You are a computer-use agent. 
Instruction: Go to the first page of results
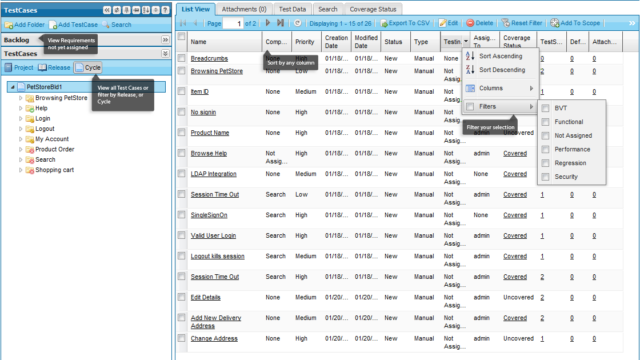pos(183,23)
